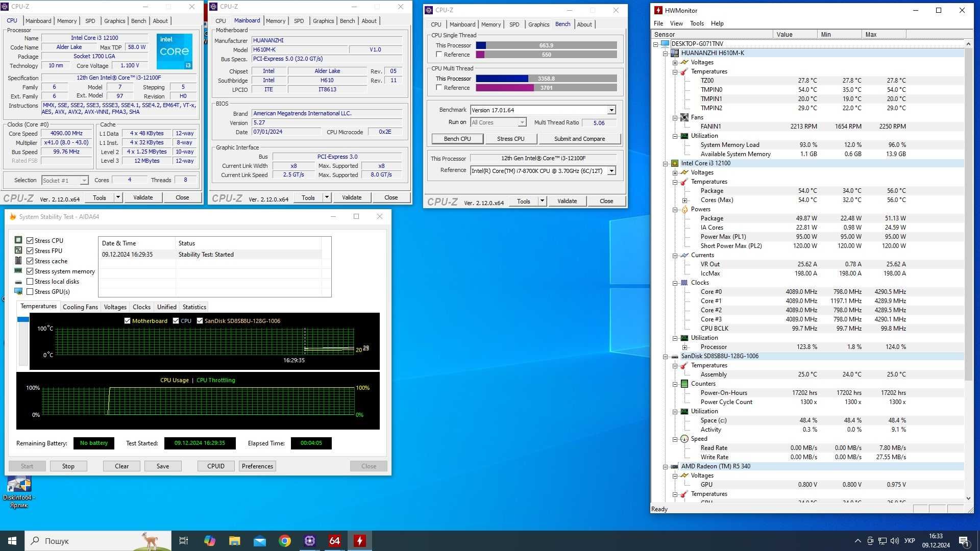This screenshot has width=980, height=551.
Task: Uncheck the Stress cache option
Action: pos(30,261)
